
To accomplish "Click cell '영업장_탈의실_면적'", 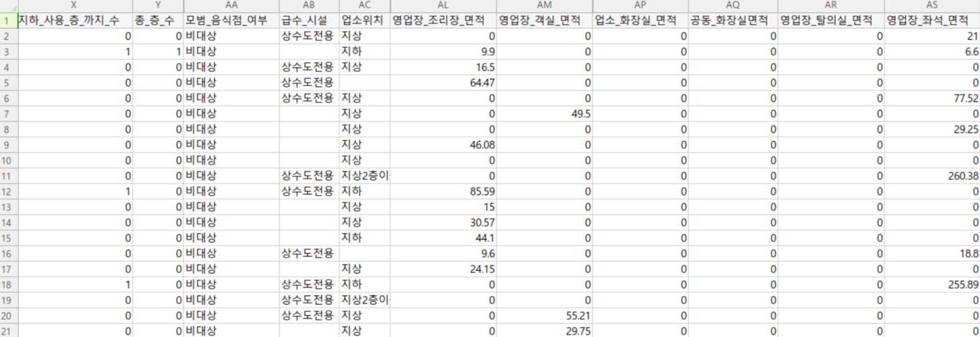I will [831, 20].
